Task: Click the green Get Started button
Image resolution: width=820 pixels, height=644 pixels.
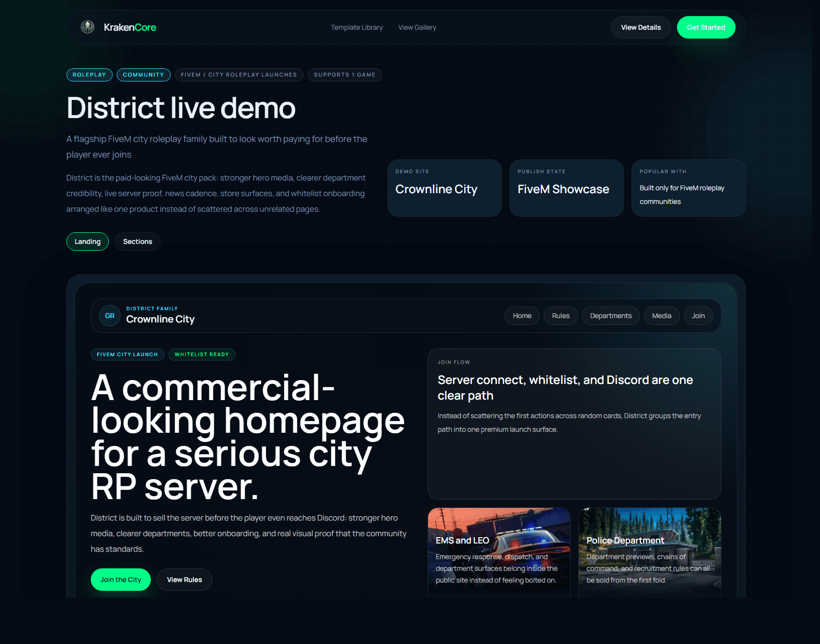Action: point(706,27)
